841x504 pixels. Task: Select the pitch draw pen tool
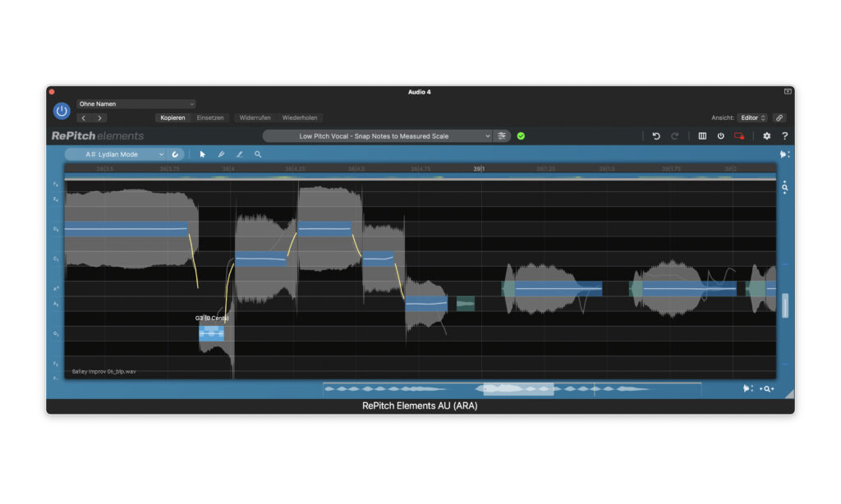[221, 154]
